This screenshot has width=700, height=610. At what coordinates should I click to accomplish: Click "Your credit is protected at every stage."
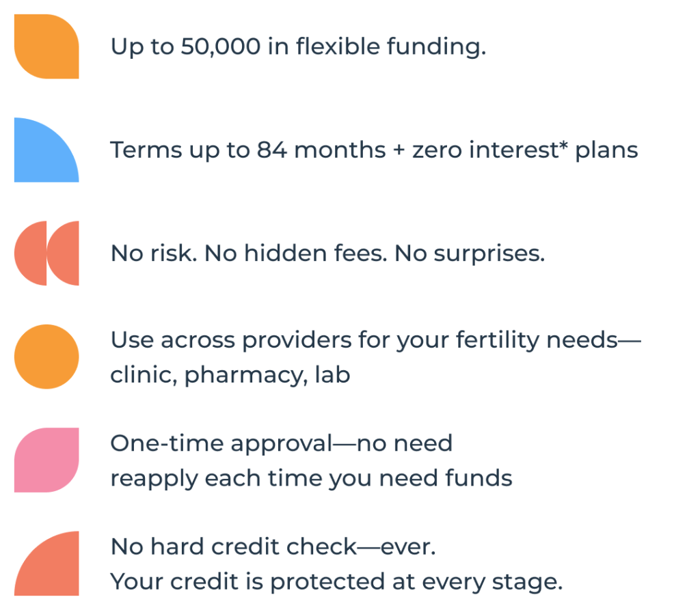pos(336,581)
